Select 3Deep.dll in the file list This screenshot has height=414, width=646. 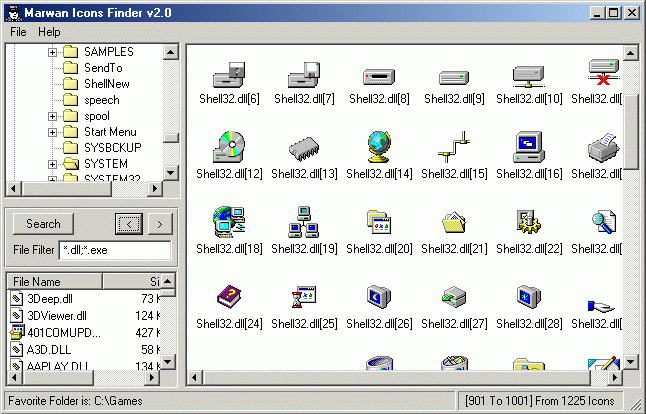(50, 299)
